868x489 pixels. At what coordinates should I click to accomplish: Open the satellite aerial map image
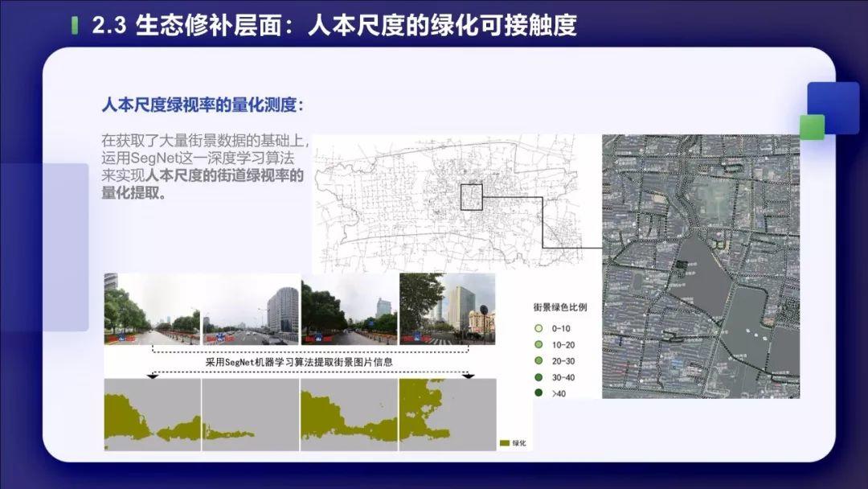coord(701,266)
